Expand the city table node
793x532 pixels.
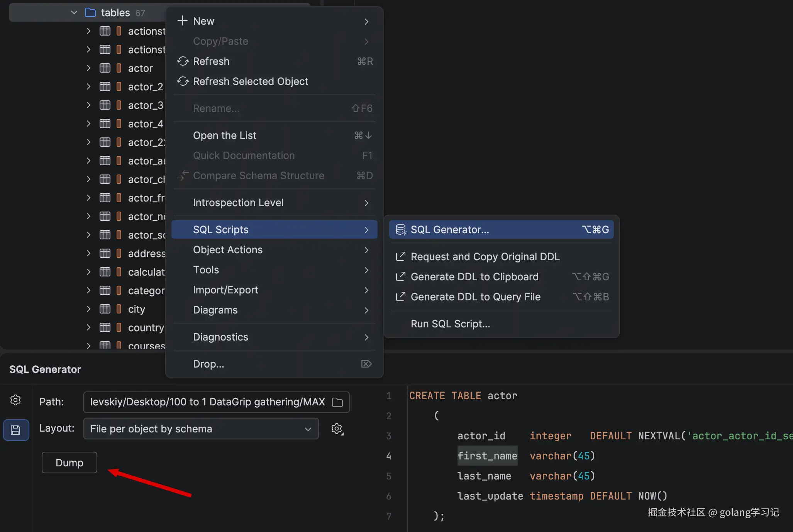click(88, 309)
